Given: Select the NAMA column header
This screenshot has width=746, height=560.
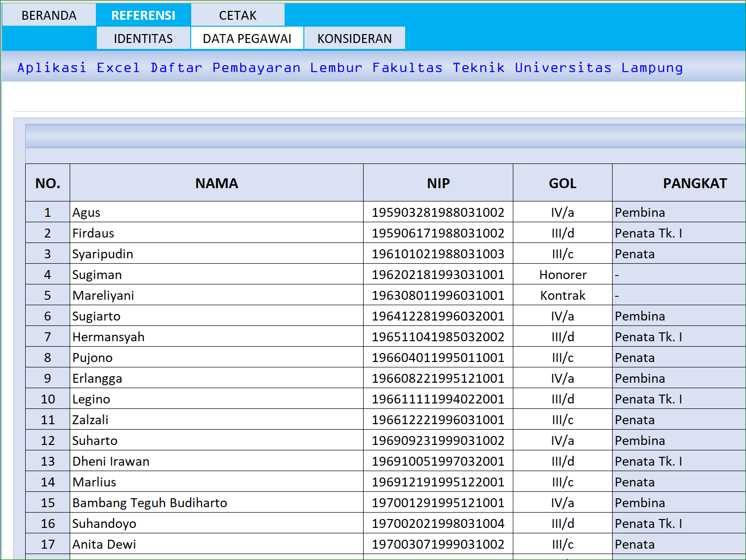Looking at the screenshot, I should 216,183.
